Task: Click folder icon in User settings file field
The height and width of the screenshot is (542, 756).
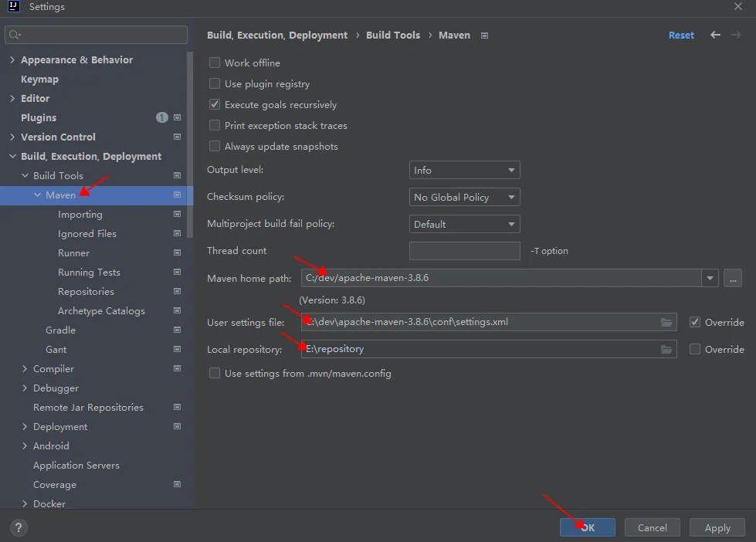Action: click(x=666, y=322)
